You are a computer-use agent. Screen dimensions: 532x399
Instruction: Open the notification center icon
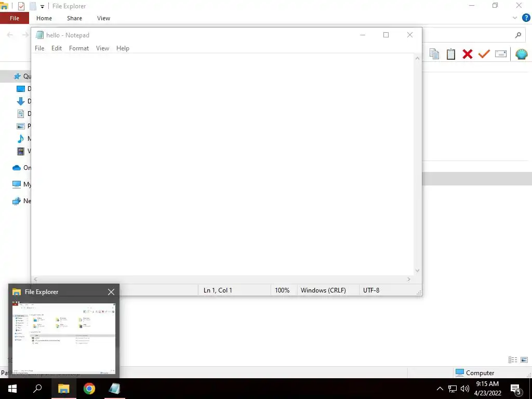tap(516, 389)
